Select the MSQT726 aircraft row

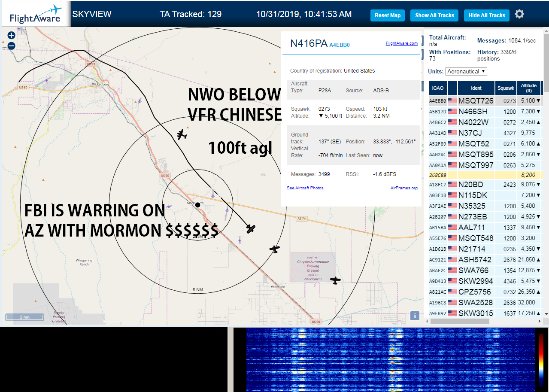coord(485,100)
